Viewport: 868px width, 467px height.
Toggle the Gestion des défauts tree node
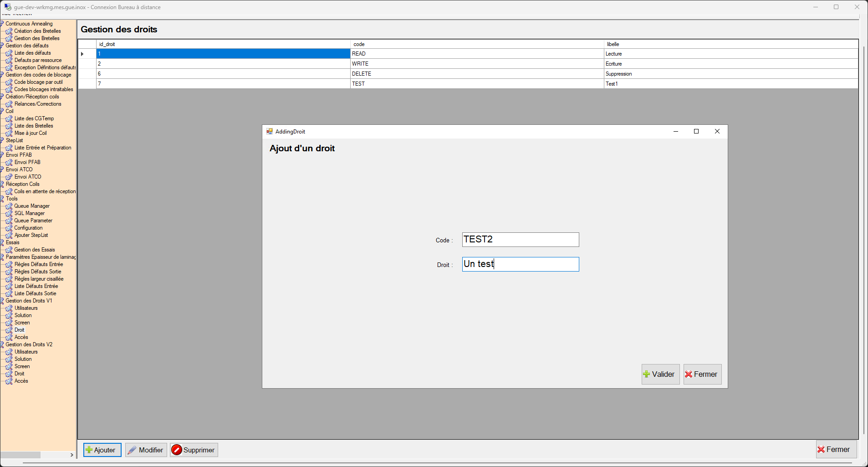click(x=2, y=46)
